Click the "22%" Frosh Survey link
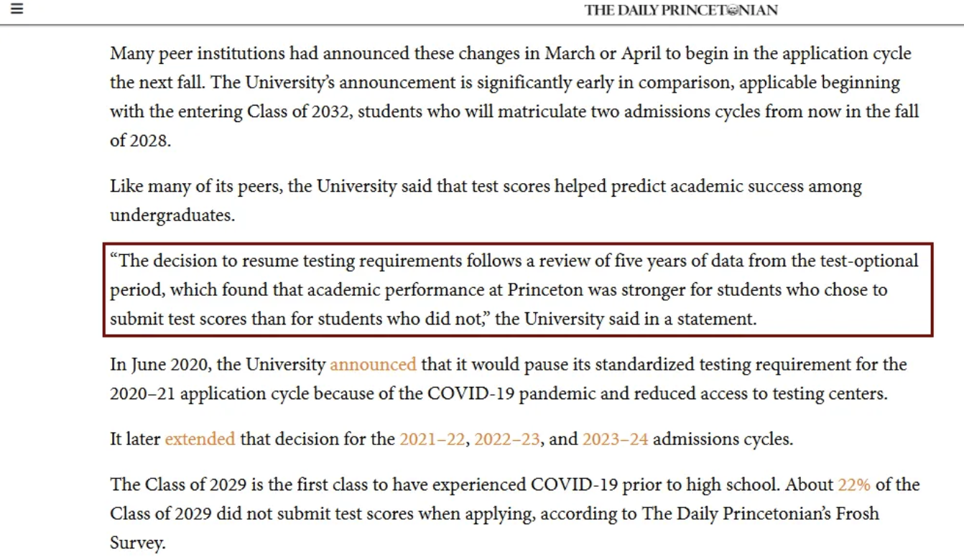Viewport: 964px width, 560px height. 853,485
